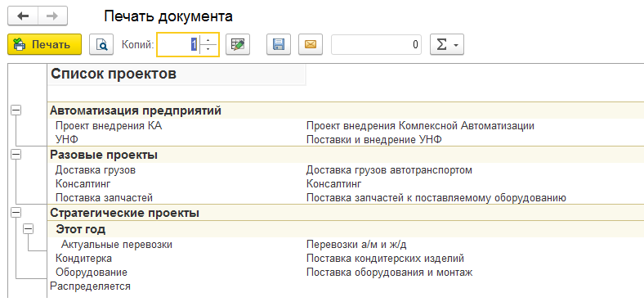
Task: Select the Оборудование cell
Action: [x=92, y=272]
